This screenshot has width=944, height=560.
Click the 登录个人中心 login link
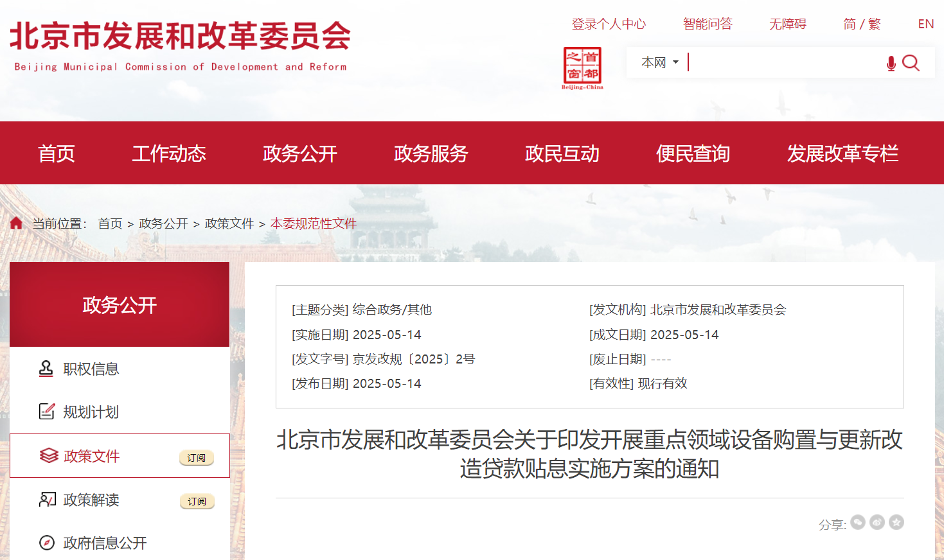[x=609, y=24]
